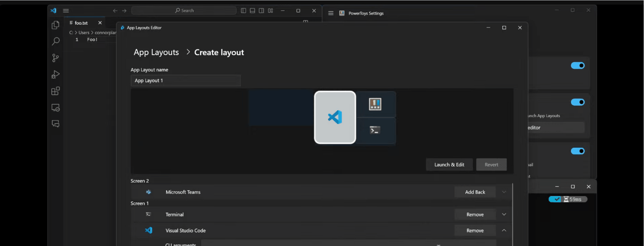644x246 pixels.
Task: Click the Visual Studio Code icon in list
Action: point(149,230)
